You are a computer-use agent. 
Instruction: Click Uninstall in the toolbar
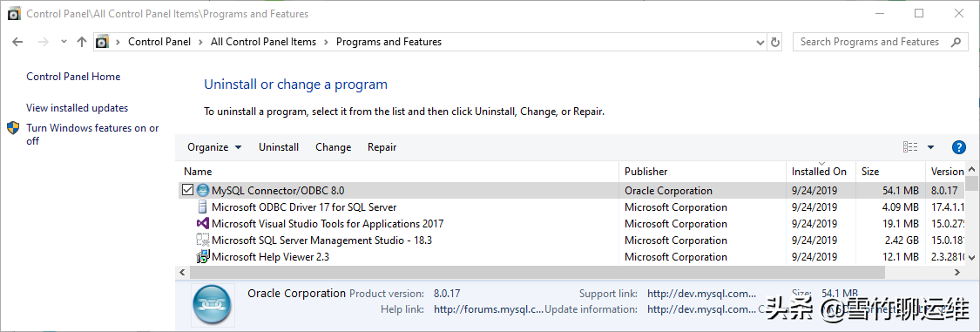coord(279,147)
